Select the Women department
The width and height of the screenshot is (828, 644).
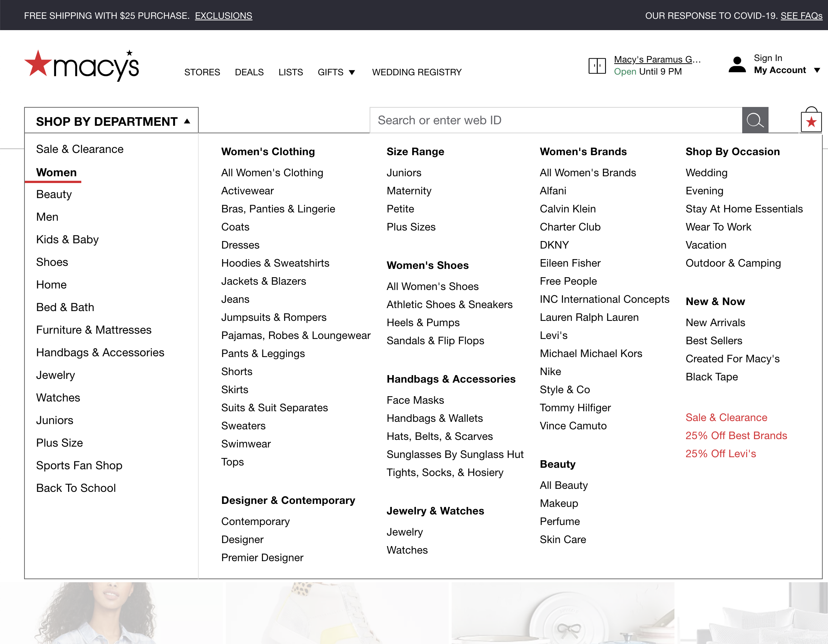point(56,172)
